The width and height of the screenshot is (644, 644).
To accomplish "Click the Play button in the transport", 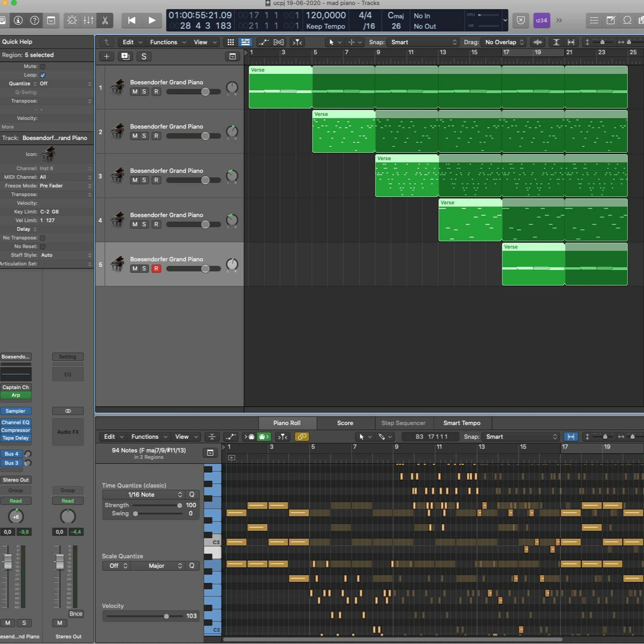I will tap(152, 21).
